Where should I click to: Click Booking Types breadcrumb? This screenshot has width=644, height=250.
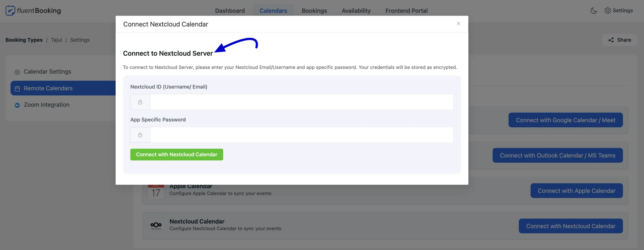click(x=24, y=40)
